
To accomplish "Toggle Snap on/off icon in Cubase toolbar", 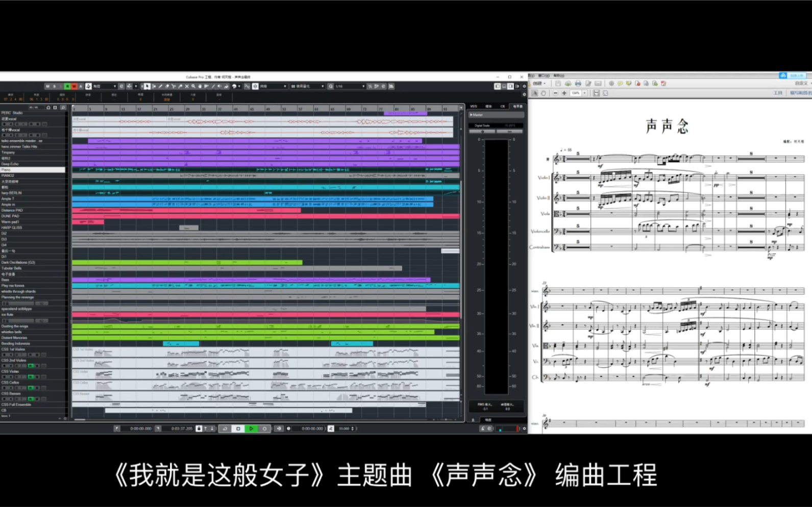I will tap(255, 86).
